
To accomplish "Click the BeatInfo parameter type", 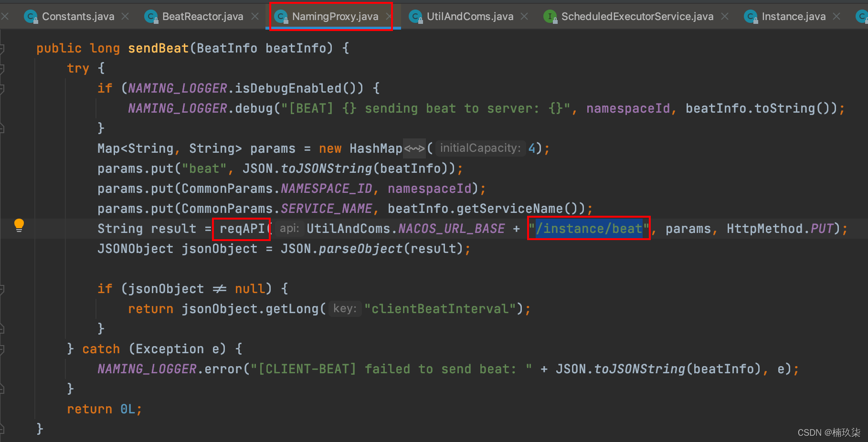I will coord(227,48).
